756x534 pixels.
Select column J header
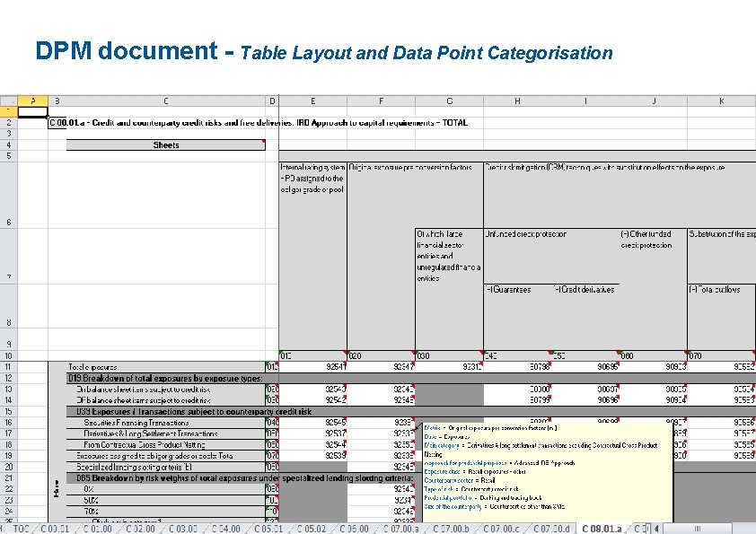[x=654, y=101]
